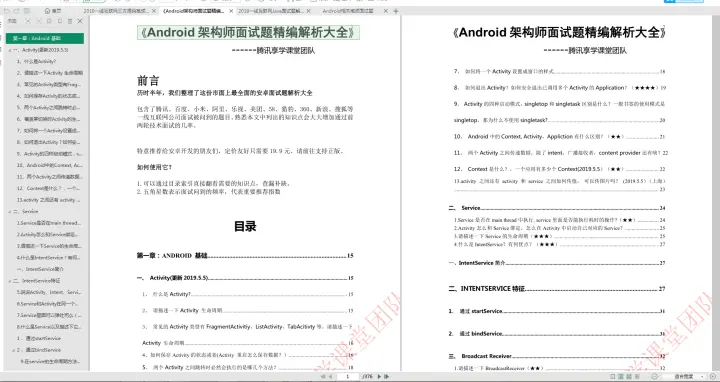This screenshot has width=720, height=382.
Task: Open bookmark 4、如何保存Activity的状态
Action: tap(48, 96)
